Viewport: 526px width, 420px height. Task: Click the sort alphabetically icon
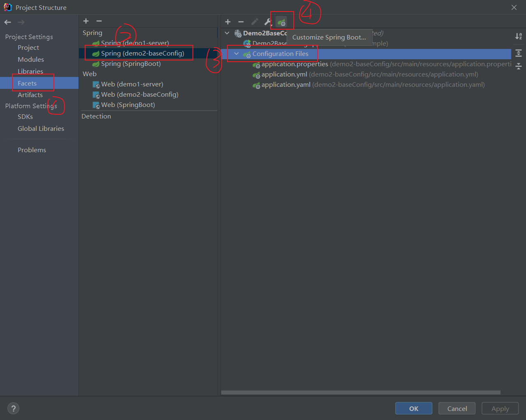519,36
